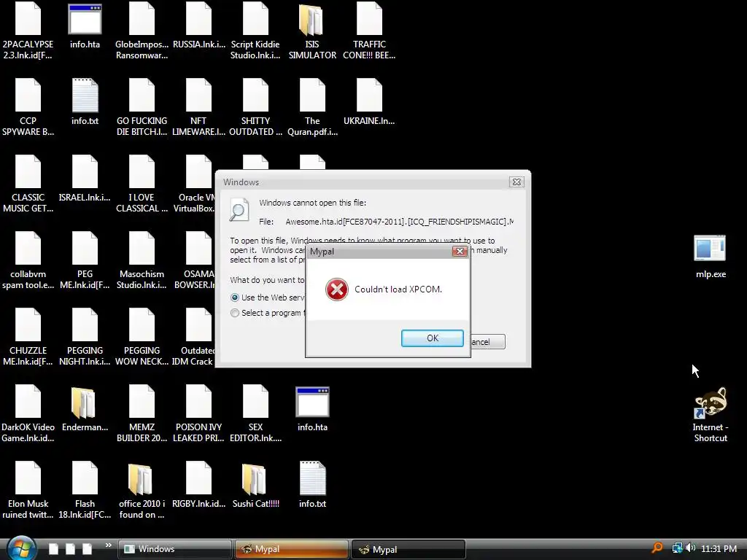Open the volume speaker tray icon

click(690, 548)
